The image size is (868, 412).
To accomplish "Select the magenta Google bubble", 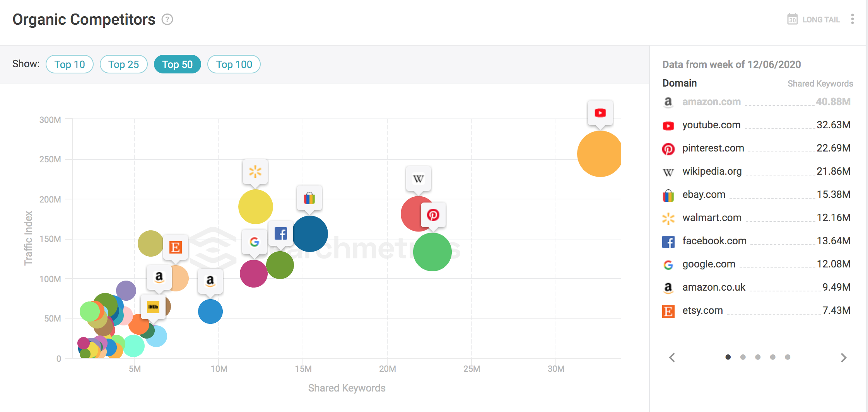I will pos(254,274).
